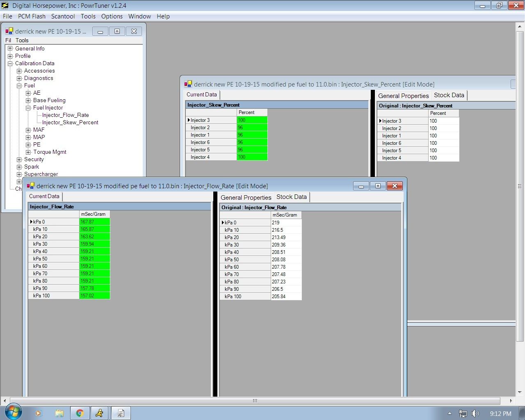Click original kPa 0 value 219

point(286,223)
